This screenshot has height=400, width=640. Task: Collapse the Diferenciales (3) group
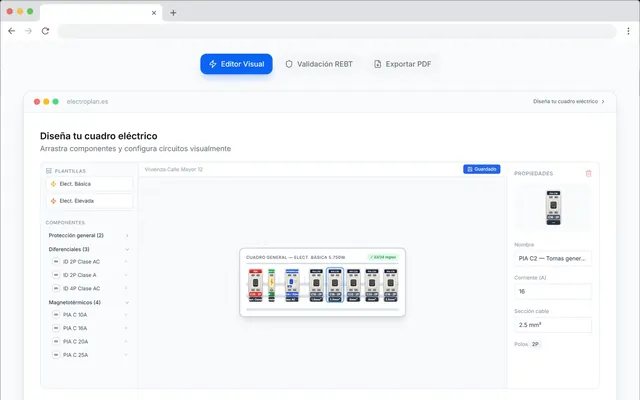89,249
